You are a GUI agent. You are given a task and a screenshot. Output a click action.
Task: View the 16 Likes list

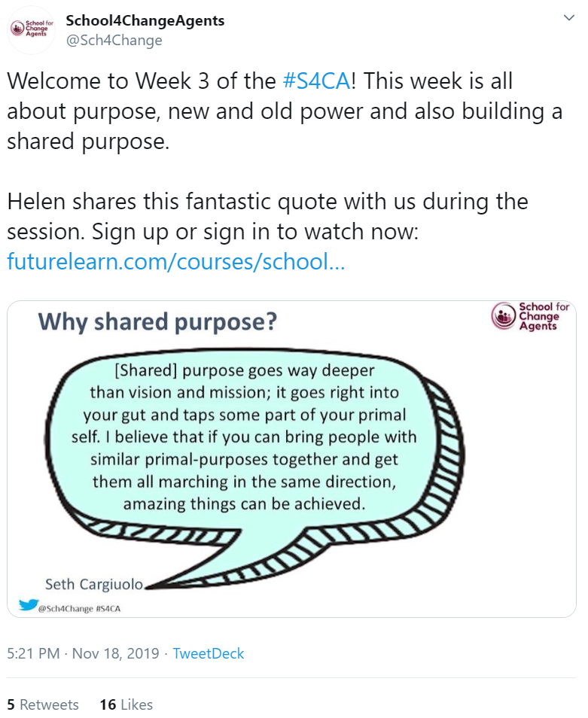(126, 704)
